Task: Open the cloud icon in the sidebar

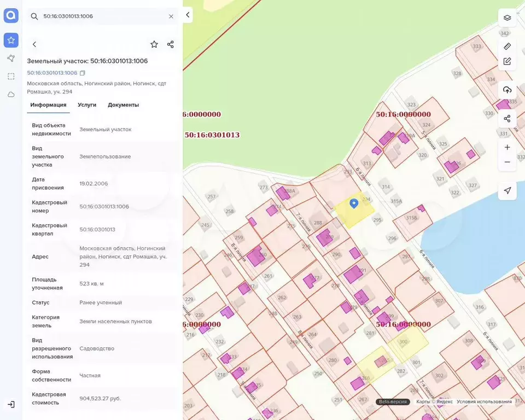Action: (11, 95)
